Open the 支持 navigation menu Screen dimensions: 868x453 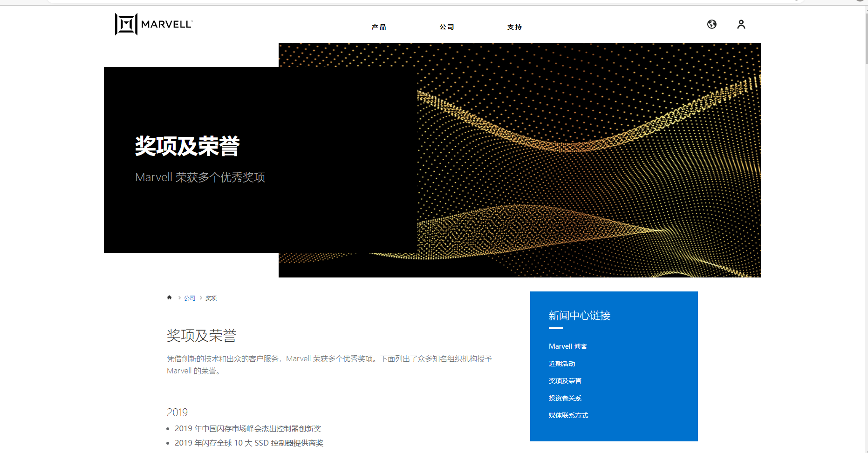pyautogui.click(x=515, y=27)
